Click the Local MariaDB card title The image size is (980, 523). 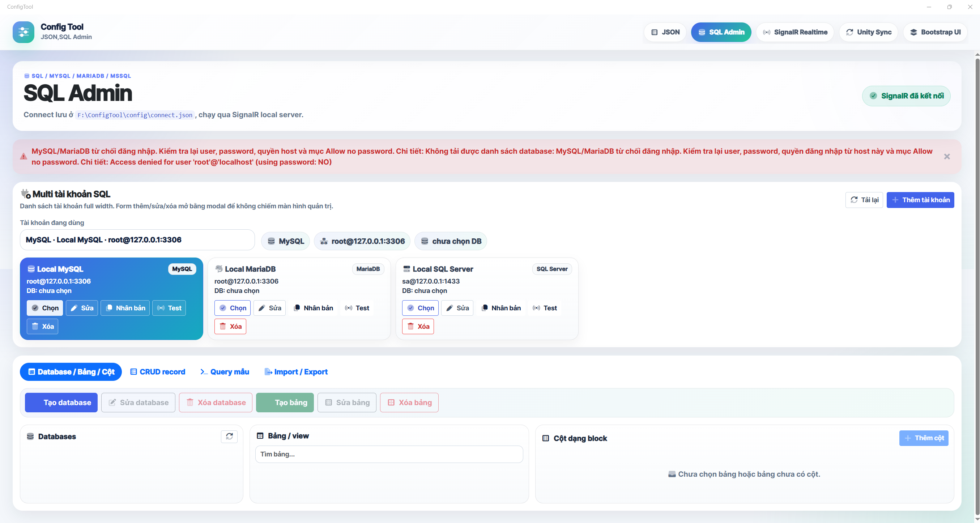(250, 269)
